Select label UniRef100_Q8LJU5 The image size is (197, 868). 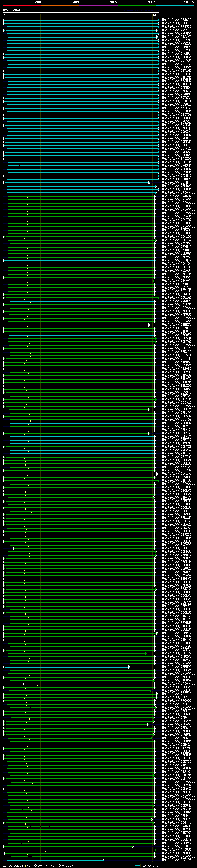[177, 162]
